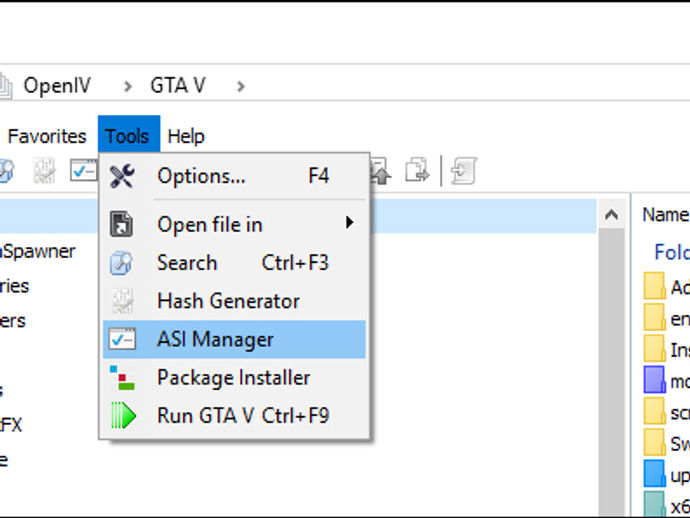This screenshot has height=518, width=690.
Task: Click OpenIV in the address breadcrumb
Action: tap(57, 85)
